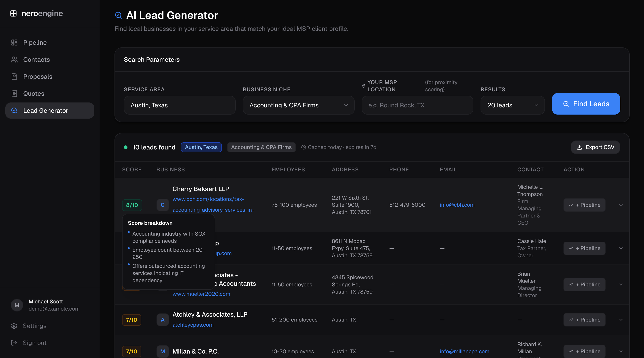This screenshot has width=644, height=358.
Task: Open the Business Niche dropdown
Action: pos(299,105)
